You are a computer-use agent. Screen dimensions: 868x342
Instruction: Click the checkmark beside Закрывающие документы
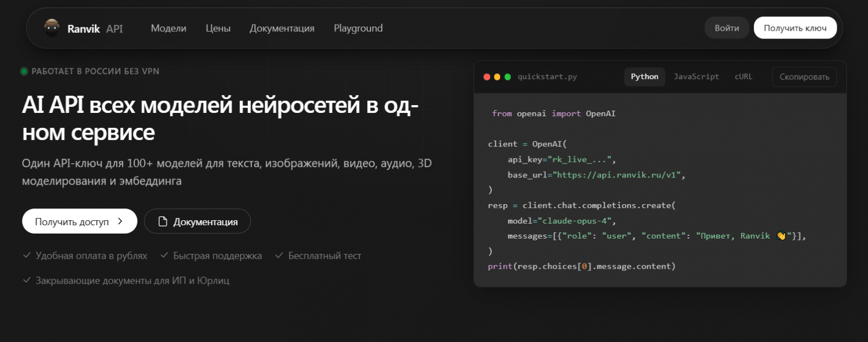[26, 280]
